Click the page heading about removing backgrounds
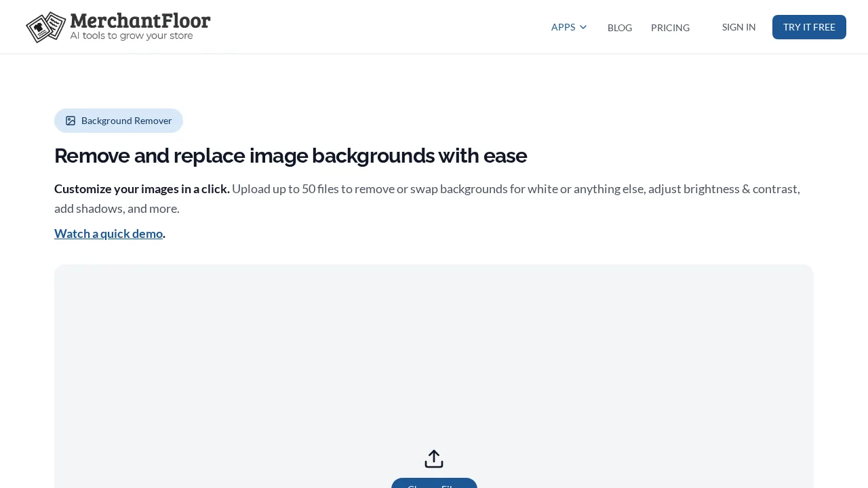The image size is (868, 488). (x=290, y=155)
